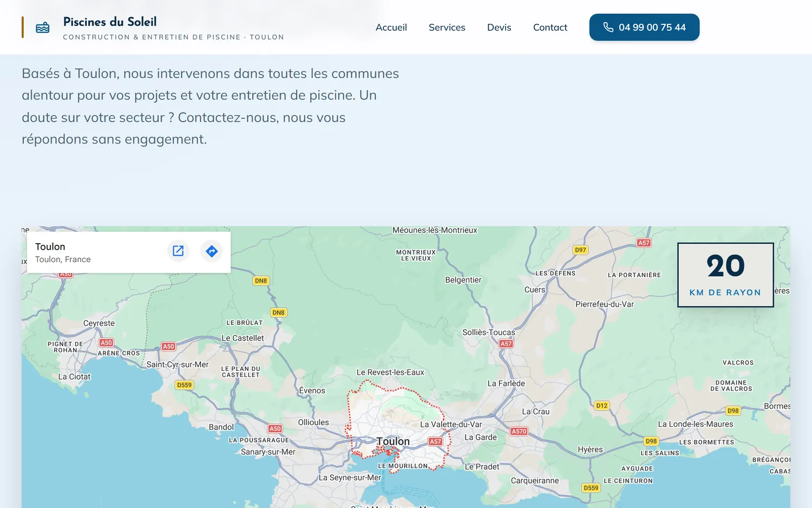Click the D12 road shield
This screenshot has width=812, height=508.
click(x=601, y=406)
